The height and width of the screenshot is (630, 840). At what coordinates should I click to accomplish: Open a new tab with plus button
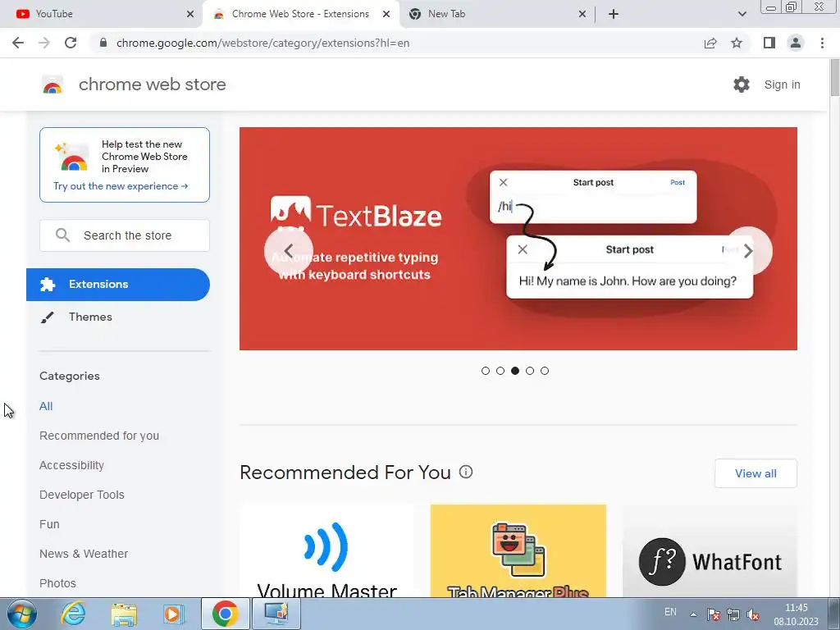pyautogui.click(x=614, y=14)
